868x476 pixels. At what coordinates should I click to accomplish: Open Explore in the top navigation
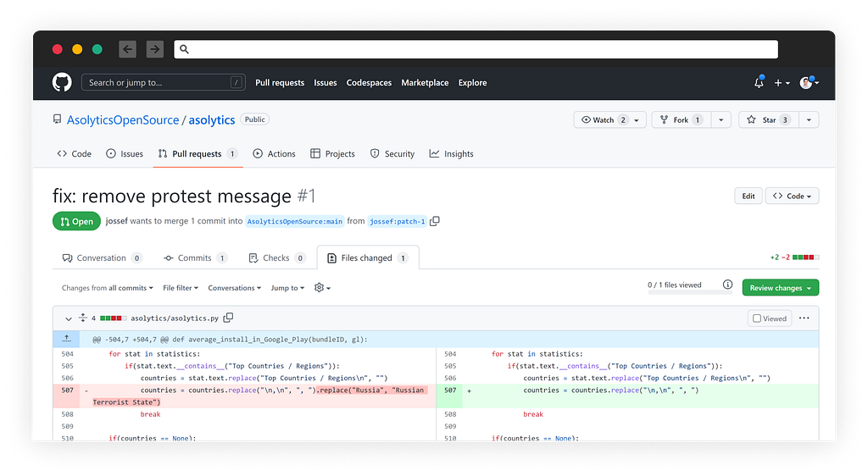(472, 82)
